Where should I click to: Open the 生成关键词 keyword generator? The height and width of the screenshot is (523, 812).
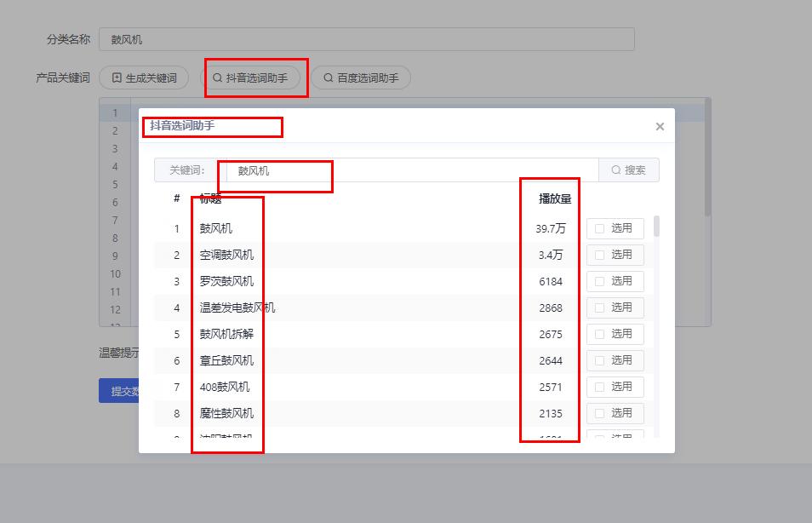144,77
